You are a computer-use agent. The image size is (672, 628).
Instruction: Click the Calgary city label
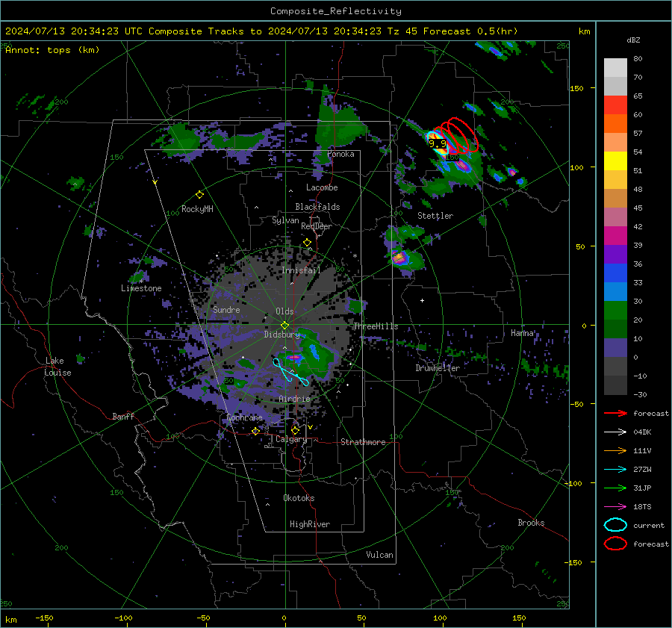click(x=291, y=439)
